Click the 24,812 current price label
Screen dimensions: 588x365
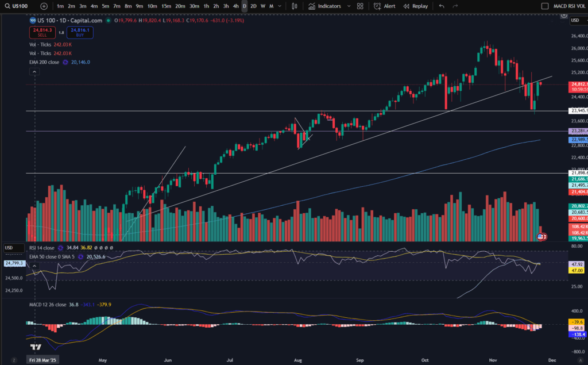tap(578, 87)
